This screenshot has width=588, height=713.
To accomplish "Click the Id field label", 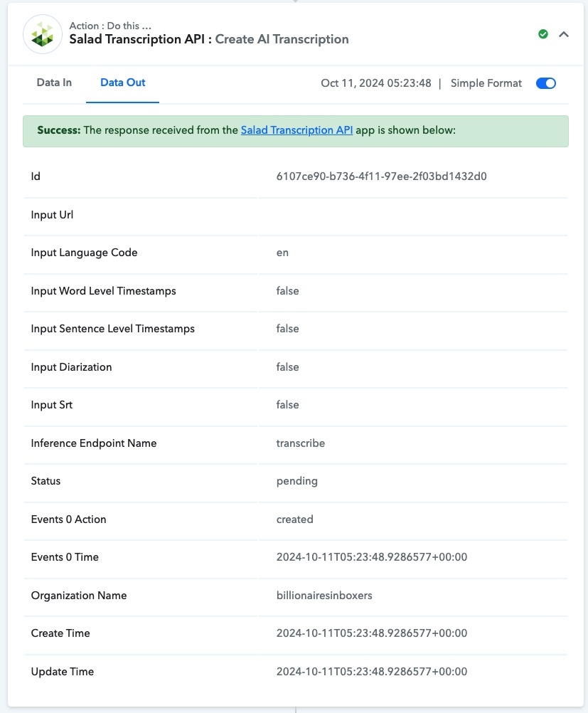I will click(x=36, y=176).
